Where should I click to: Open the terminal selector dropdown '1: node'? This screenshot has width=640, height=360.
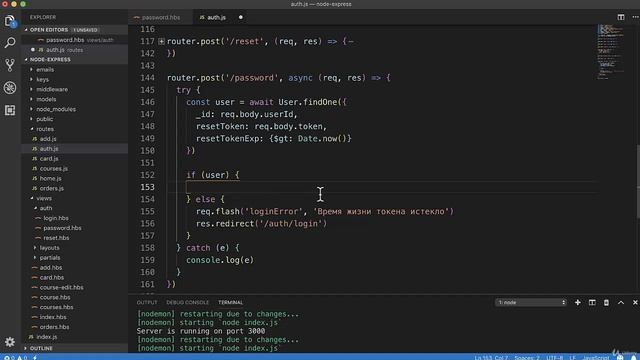tap(531, 302)
